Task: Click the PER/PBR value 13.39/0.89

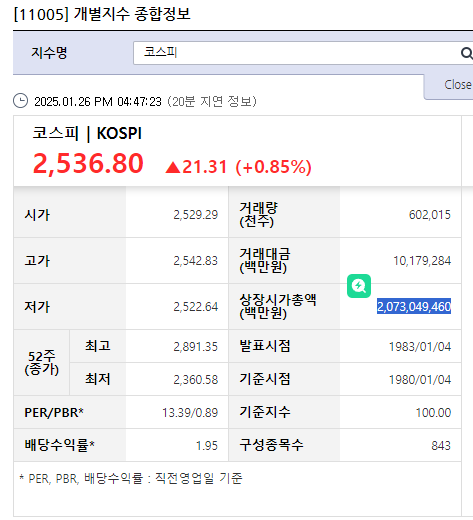Action: pos(190,413)
